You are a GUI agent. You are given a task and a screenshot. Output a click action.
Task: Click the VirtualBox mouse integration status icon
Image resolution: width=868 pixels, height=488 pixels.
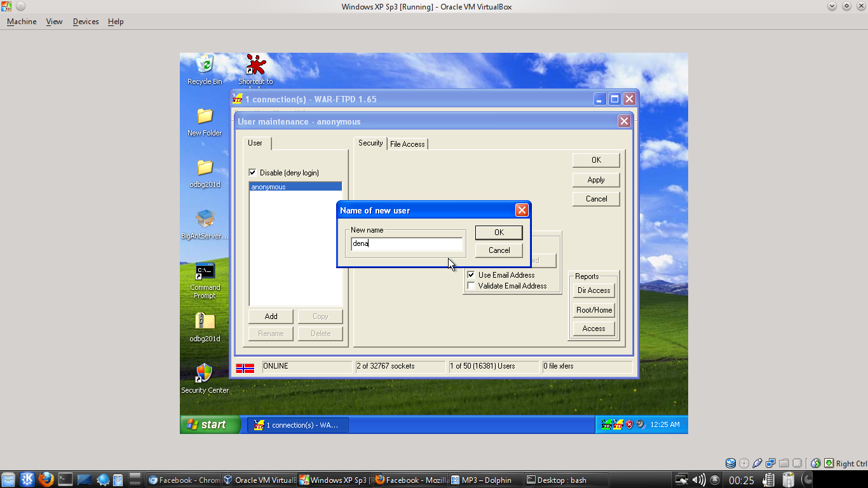point(816,463)
